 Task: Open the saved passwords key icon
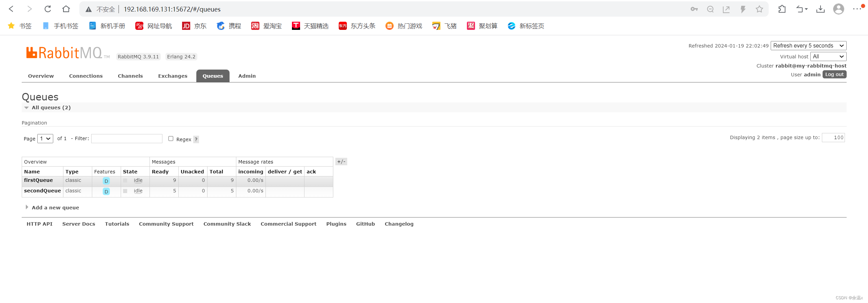694,9
